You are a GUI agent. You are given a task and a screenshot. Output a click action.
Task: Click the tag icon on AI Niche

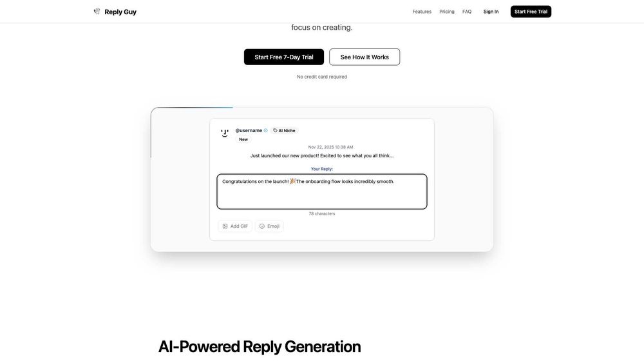coord(276,130)
